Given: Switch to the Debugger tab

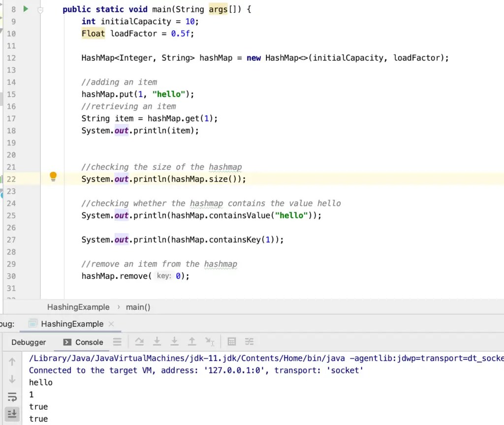Looking at the screenshot, I should pos(29,342).
